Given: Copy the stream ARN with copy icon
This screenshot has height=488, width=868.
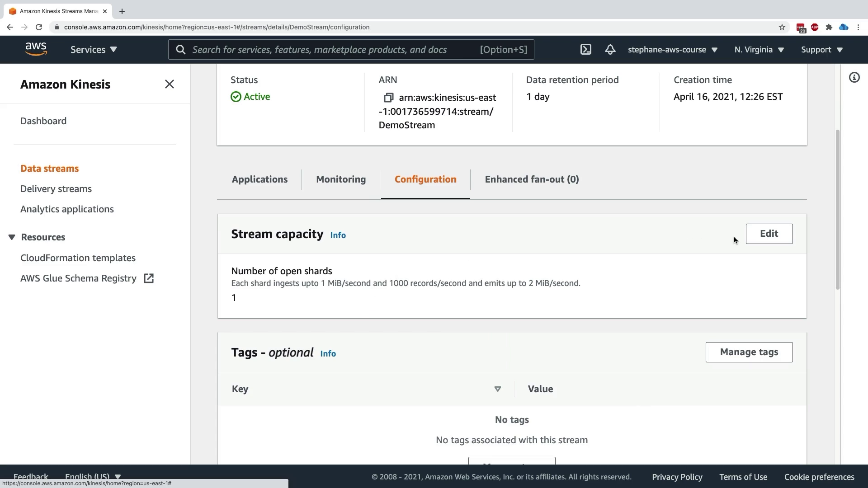Looking at the screenshot, I should (x=388, y=98).
